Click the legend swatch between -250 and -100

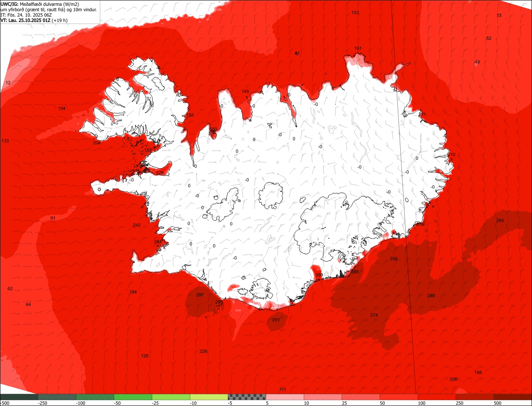(x=57, y=397)
